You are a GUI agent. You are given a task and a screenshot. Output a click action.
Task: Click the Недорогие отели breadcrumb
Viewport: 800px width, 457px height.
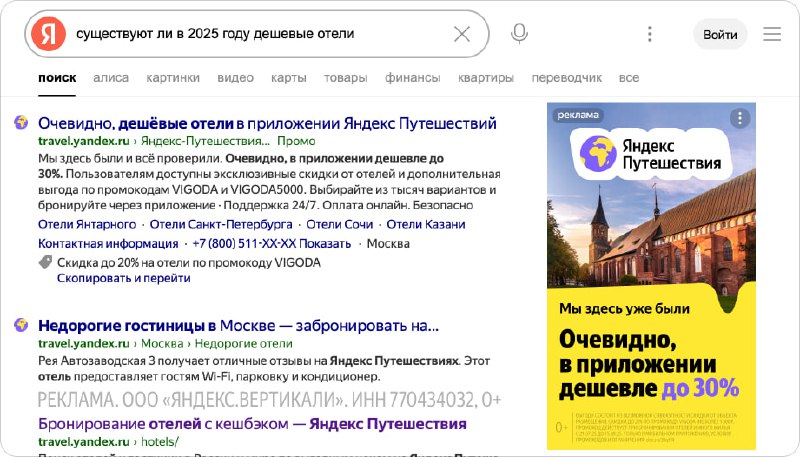(x=243, y=343)
